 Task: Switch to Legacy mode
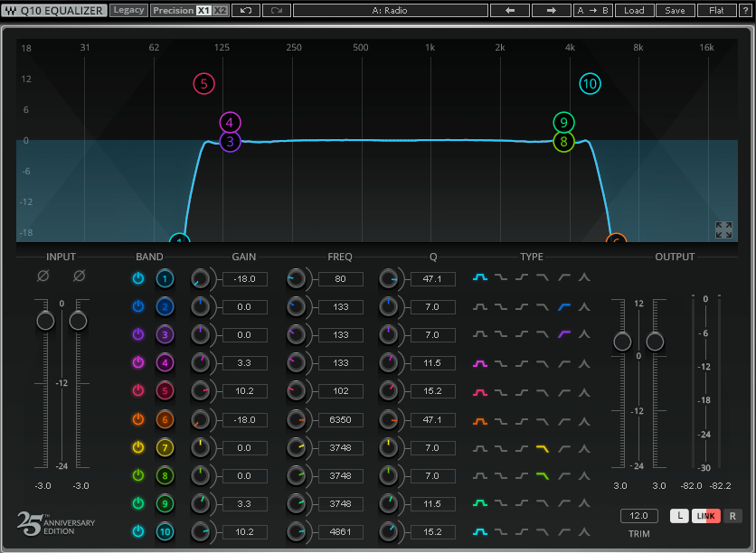pos(128,10)
